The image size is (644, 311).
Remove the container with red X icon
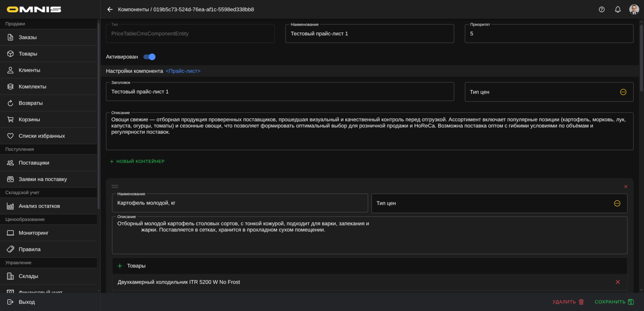(x=626, y=187)
